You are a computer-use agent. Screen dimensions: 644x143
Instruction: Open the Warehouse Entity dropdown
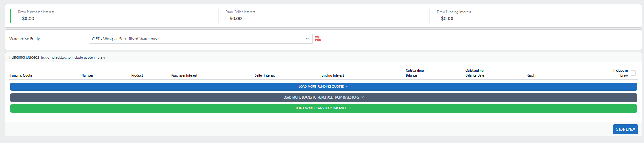pos(200,39)
